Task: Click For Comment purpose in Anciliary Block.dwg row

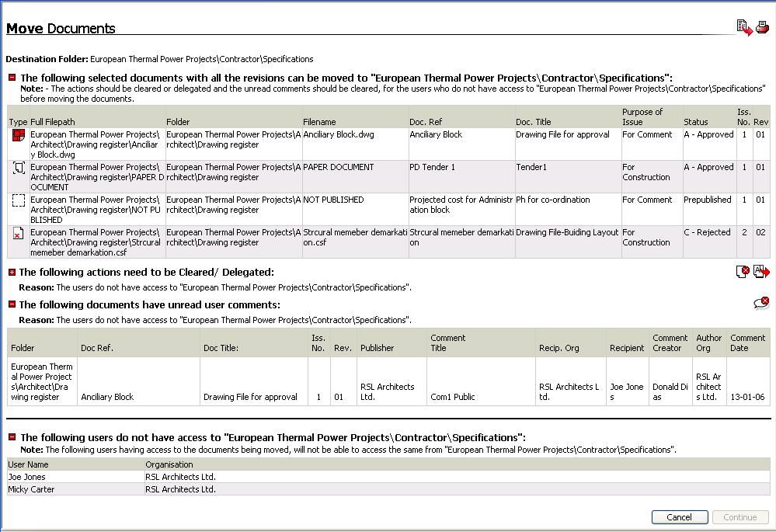Action: (652, 144)
